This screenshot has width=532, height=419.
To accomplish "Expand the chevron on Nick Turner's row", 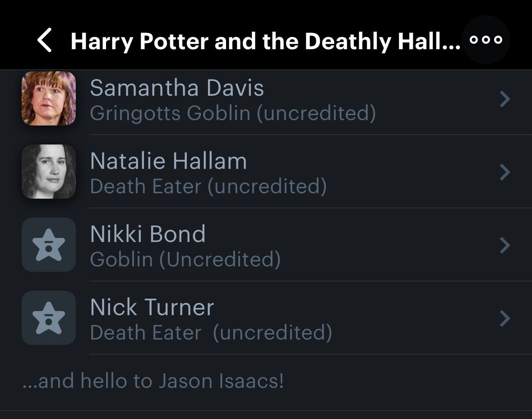I will (x=505, y=318).
